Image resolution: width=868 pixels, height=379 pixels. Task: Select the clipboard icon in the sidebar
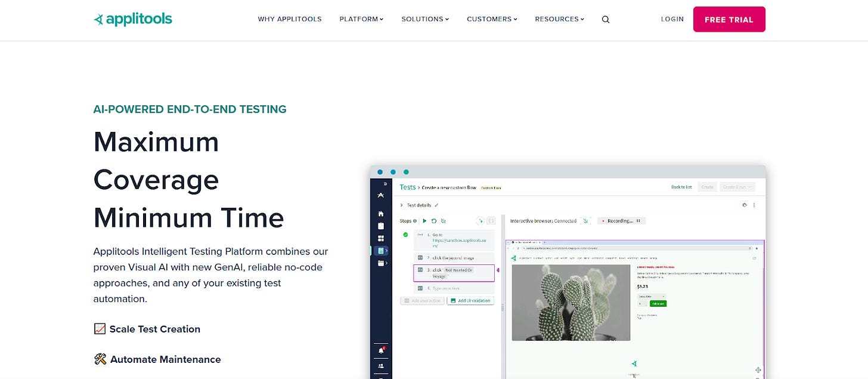click(381, 226)
